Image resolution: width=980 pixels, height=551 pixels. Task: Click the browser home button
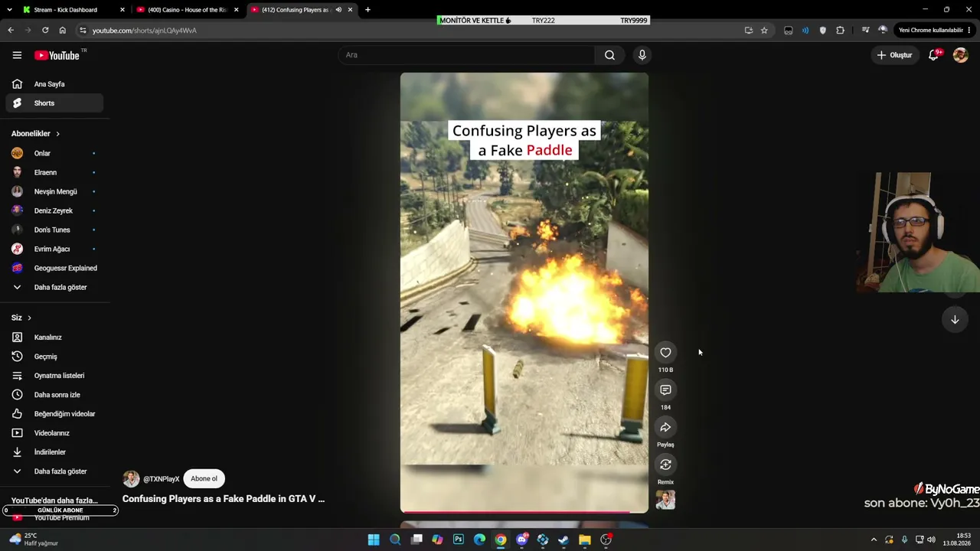[62, 30]
